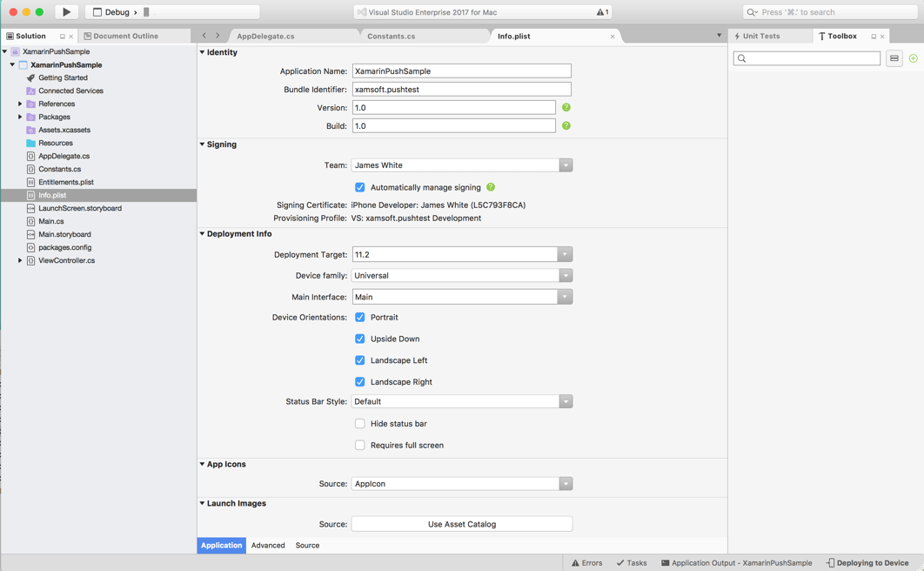Click the XamarinPushSample solution icon at the tree root
The height and width of the screenshot is (571, 924).
coord(16,52)
